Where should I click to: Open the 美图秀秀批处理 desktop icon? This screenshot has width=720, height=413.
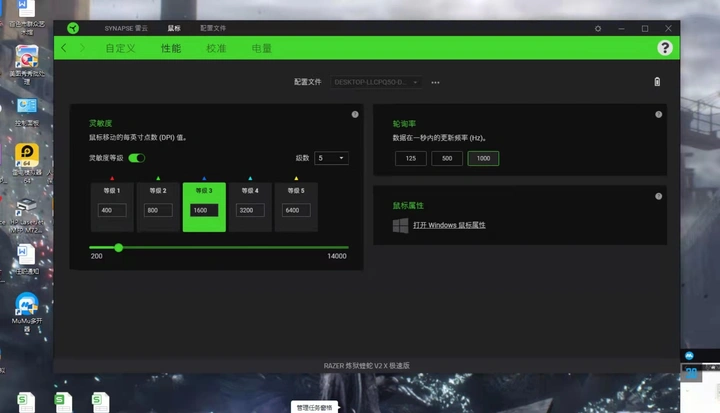click(27, 65)
